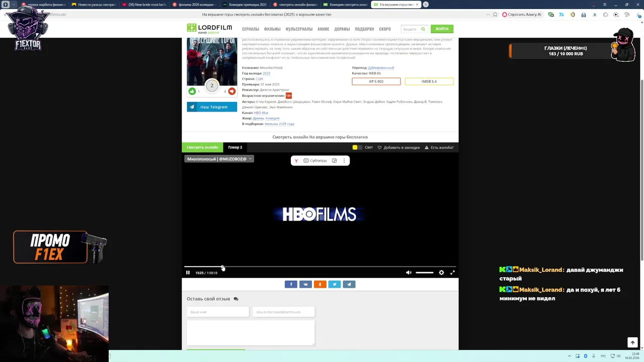Open СЕРИАЛЫ menu item
Image resolution: width=644 pixels, height=362 pixels.
pos(251,29)
